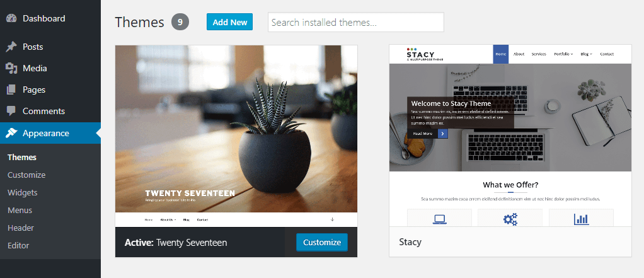This screenshot has width=644, height=278.
Task: Click the laptop icon in Stacy preview
Action: [439, 219]
